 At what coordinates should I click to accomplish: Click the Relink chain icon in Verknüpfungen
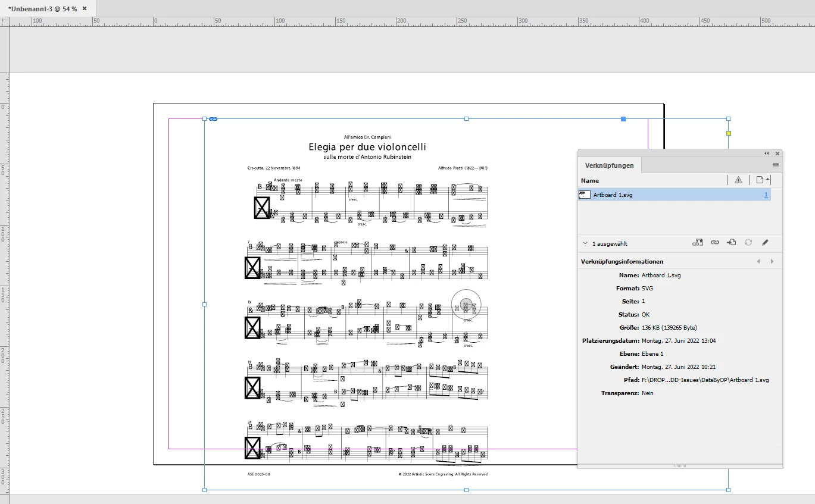pos(715,243)
